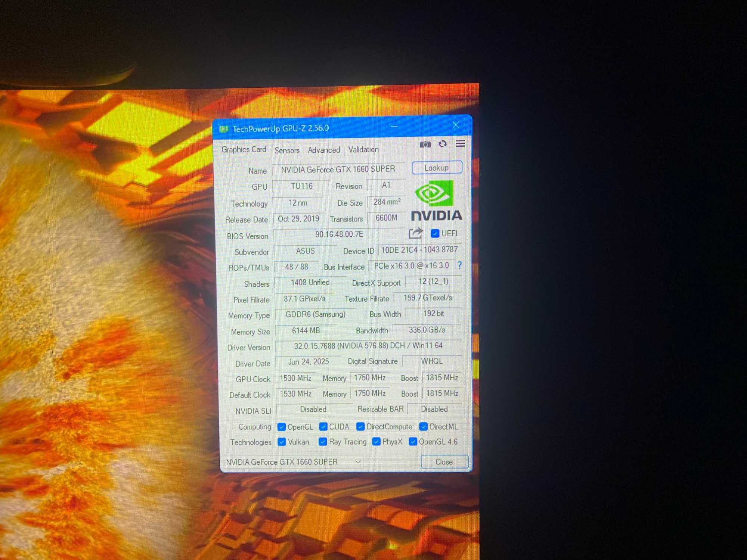Image resolution: width=747 pixels, height=560 pixels.
Task: Click the Bandwidth value 336.0 GB/s
Action: pos(427,330)
